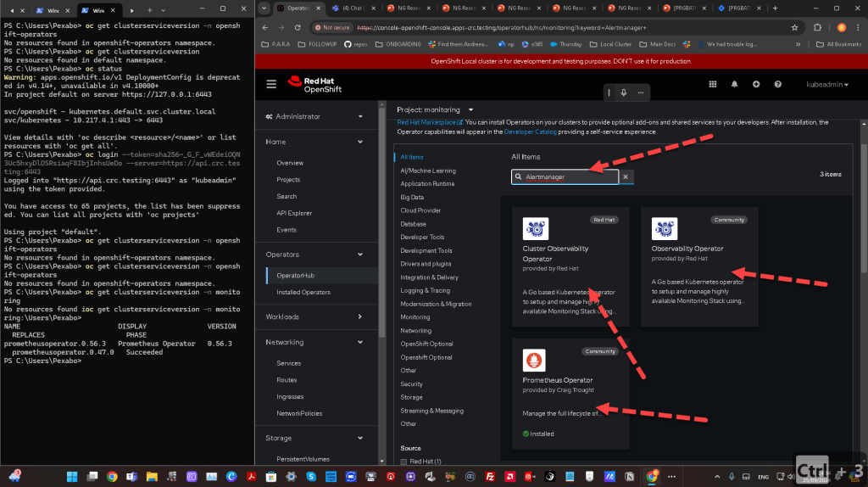Click the Observability Operator logo
The height and width of the screenshot is (487, 868).
[x=665, y=228]
